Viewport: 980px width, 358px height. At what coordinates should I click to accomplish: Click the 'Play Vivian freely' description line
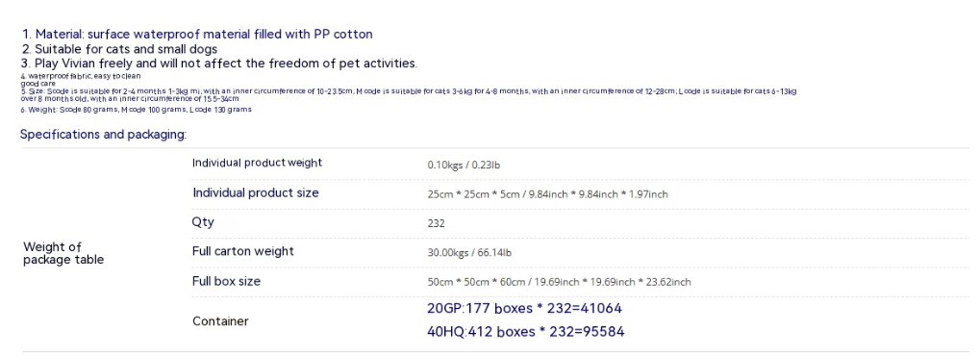point(218,64)
